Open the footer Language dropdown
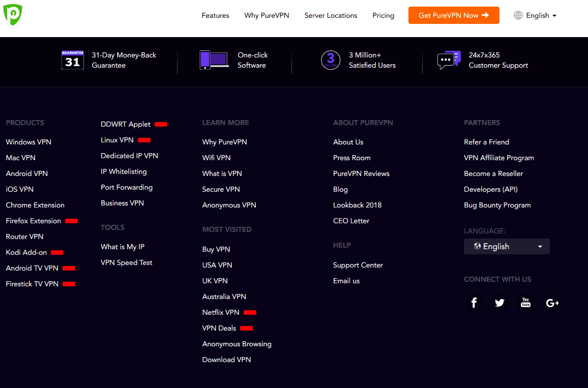Viewport: 588px width, 388px height. (x=507, y=247)
